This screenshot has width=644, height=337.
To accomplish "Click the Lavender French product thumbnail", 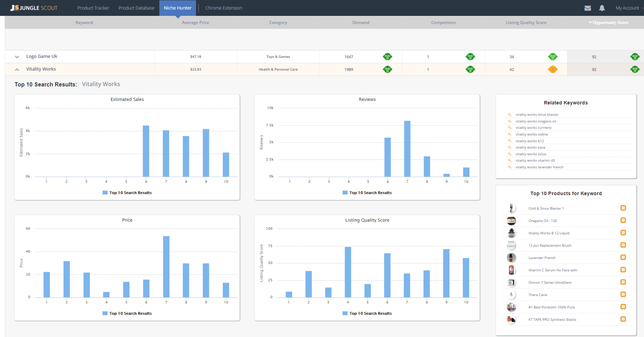I will 511,258.
